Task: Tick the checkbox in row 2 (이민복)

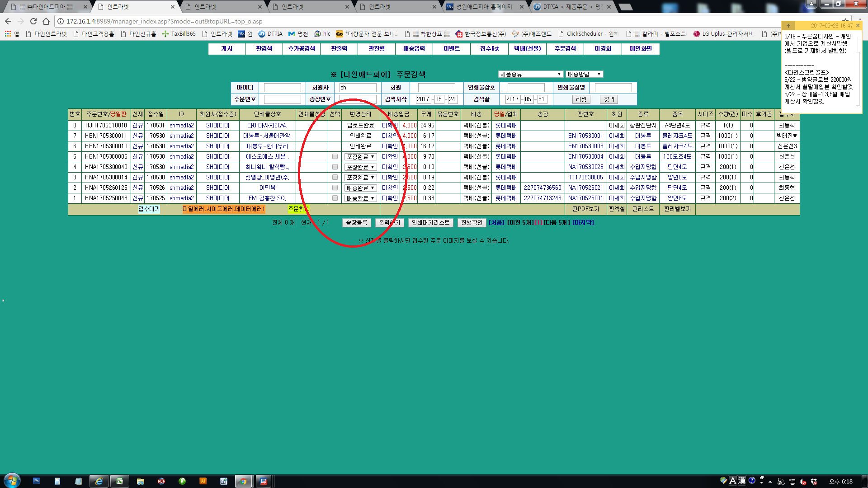Action: (x=335, y=188)
